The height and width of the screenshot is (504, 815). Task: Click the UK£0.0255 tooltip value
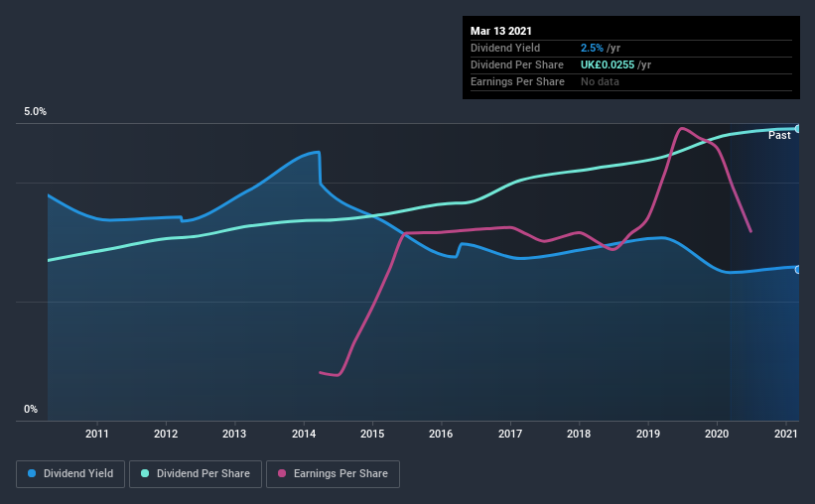(608, 64)
